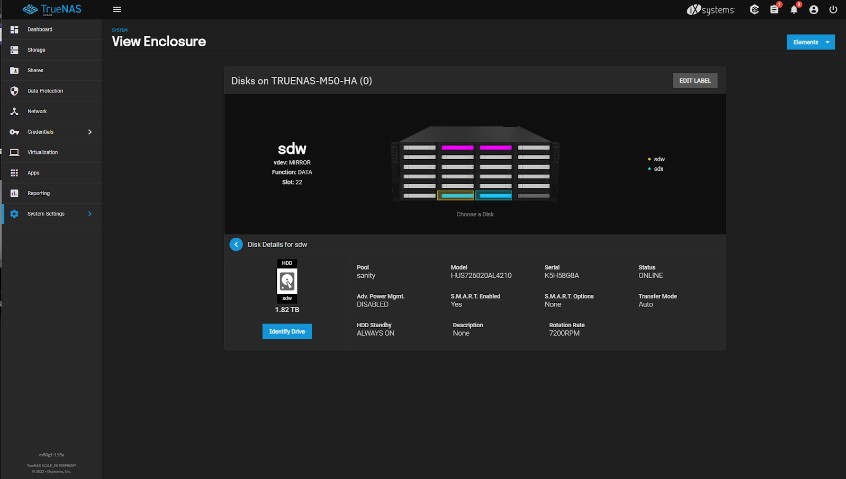846x479 pixels.
Task: Navigate to Virtualization menu item
Action: 42,152
